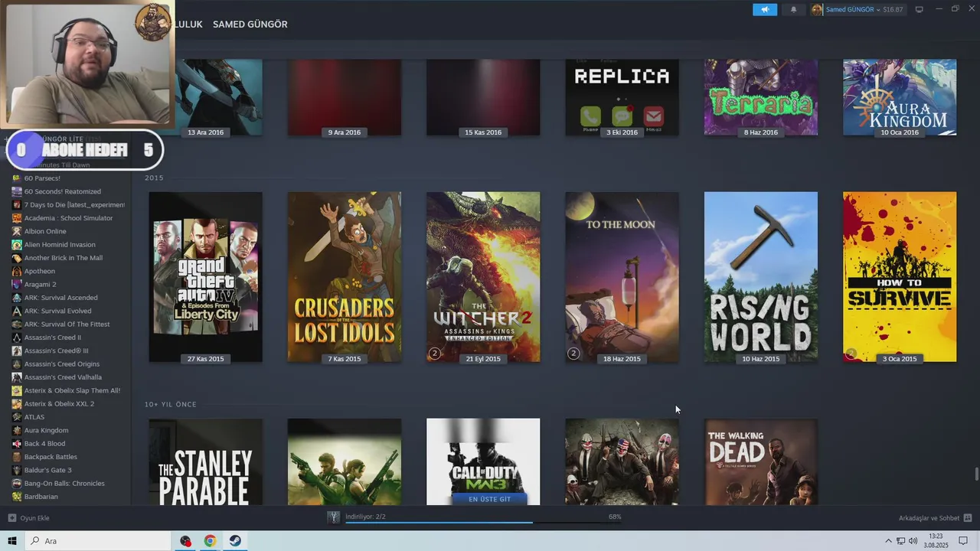Select 60 Seconds! Reatomized icon in list
980x551 pixels.
17,191
